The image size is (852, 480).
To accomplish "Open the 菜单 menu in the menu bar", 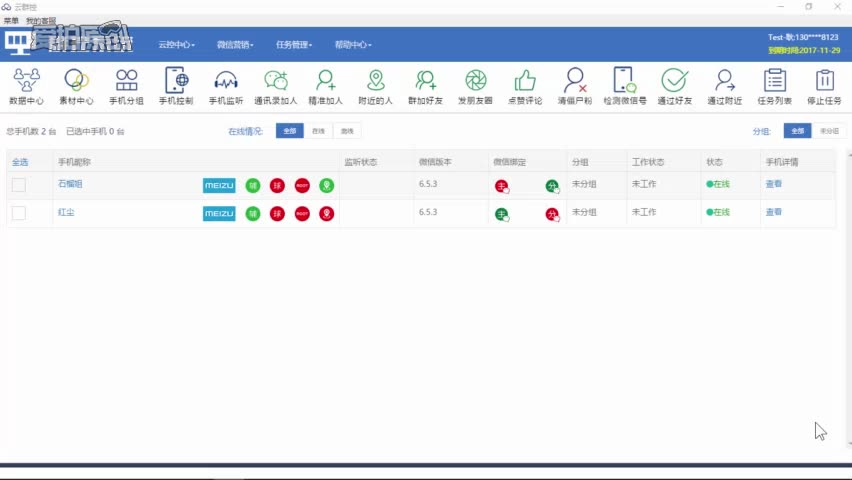I will (11, 21).
